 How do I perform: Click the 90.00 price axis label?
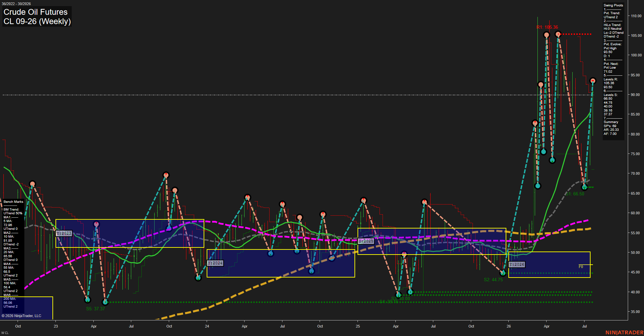click(635, 95)
